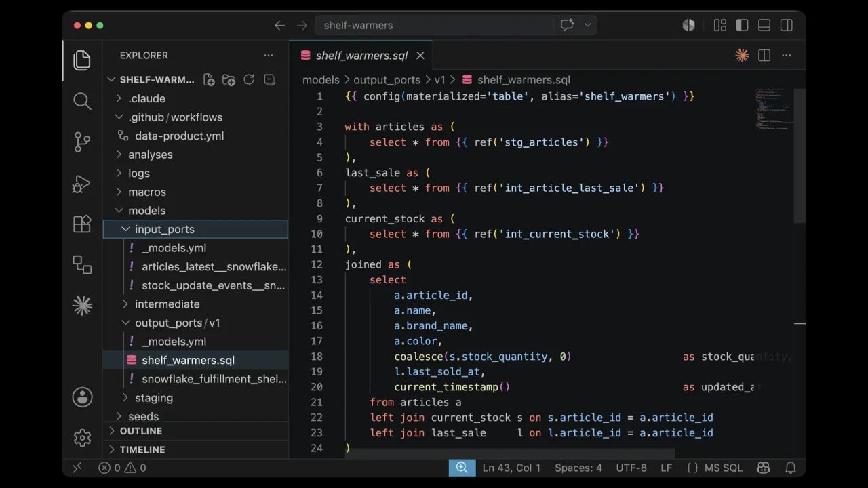Click the Claude spark icon in editor toolbar
The image size is (868, 488).
pos(742,56)
